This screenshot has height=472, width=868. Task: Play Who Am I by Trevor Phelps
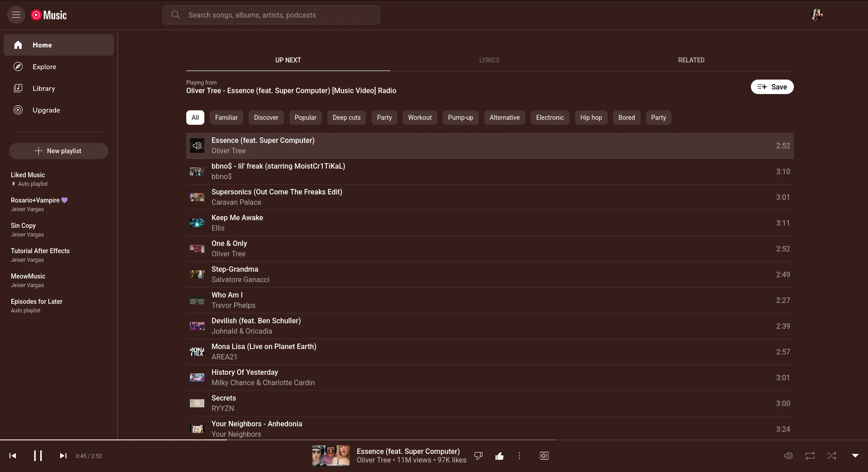[x=490, y=300]
